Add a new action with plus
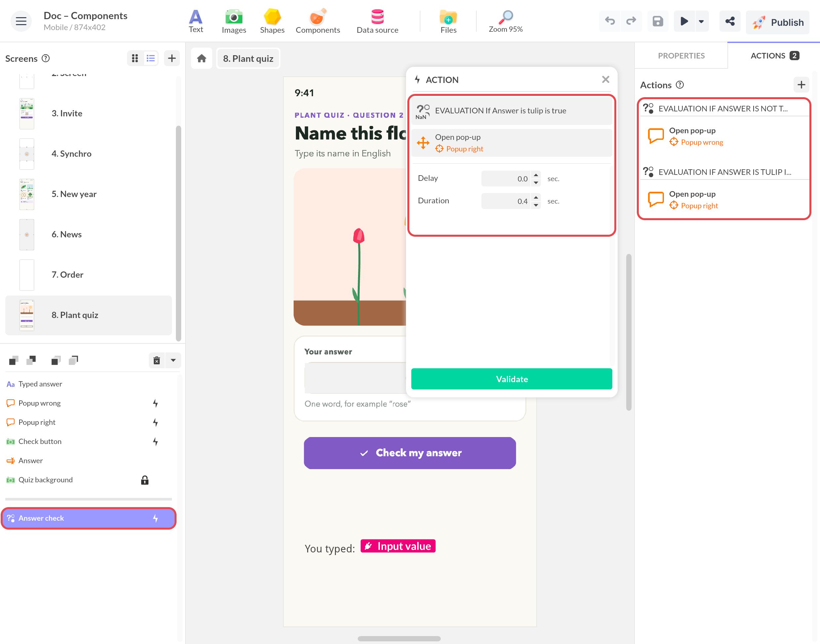 click(x=801, y=85)
